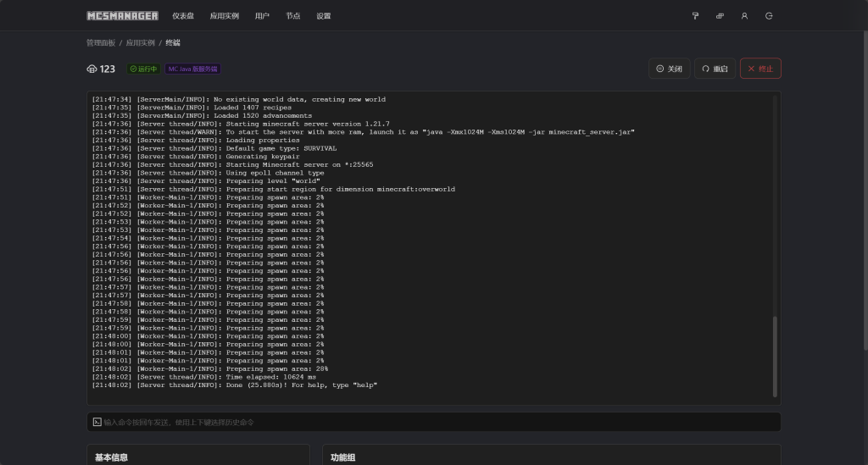Open the 应用实例 instances menu
This screenshot has height=465, width=868.
click(x=224, y=16)
